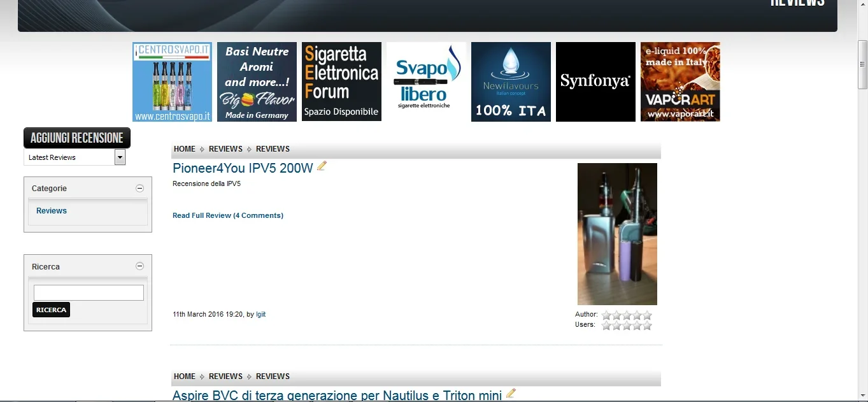Click the vertical scrollbar thumb
Viewport: 868px width, 402px height.
pos(862,64)
